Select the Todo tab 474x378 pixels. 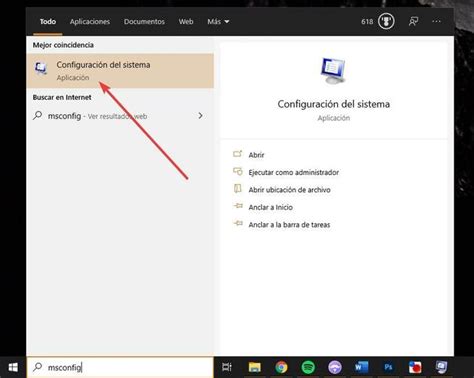pyautogui.click(x=48, y=22)
